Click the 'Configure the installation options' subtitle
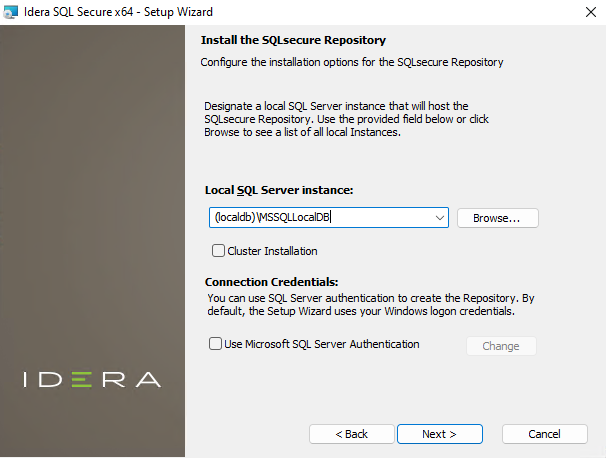This screenshot has width=606, height=458. [x=351, y=62]
